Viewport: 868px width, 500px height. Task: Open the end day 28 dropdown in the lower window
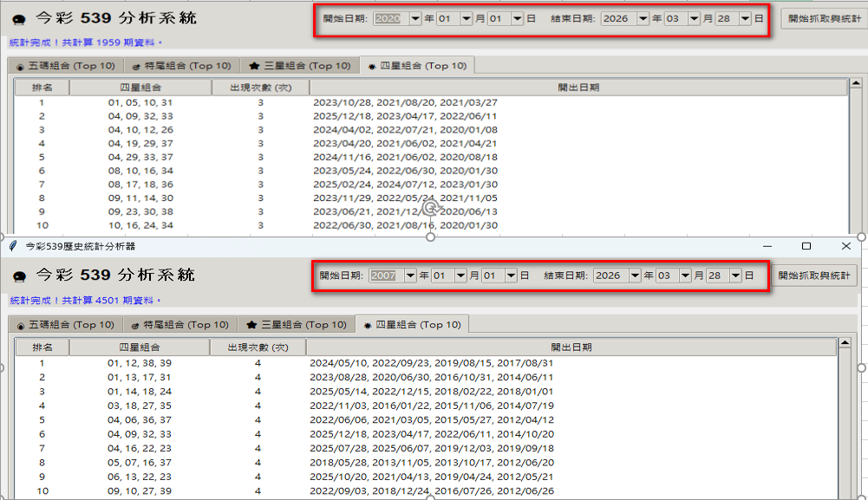point(736,276)
